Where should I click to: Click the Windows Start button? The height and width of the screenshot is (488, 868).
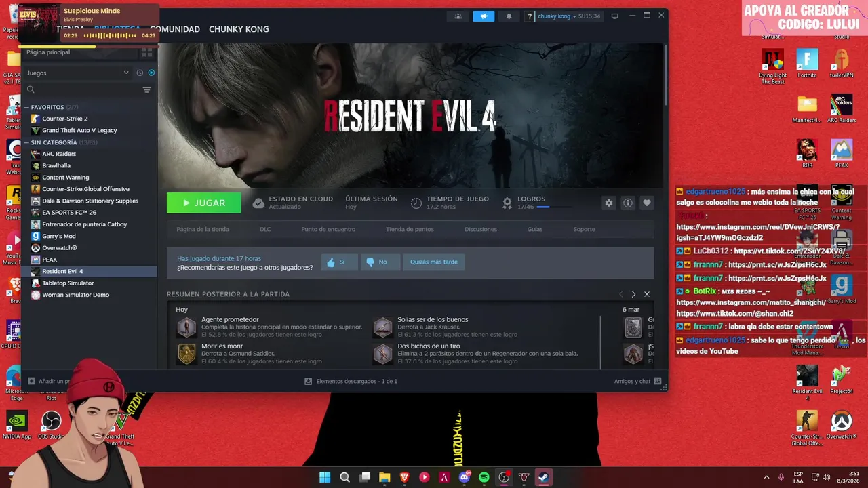point(325,477)
